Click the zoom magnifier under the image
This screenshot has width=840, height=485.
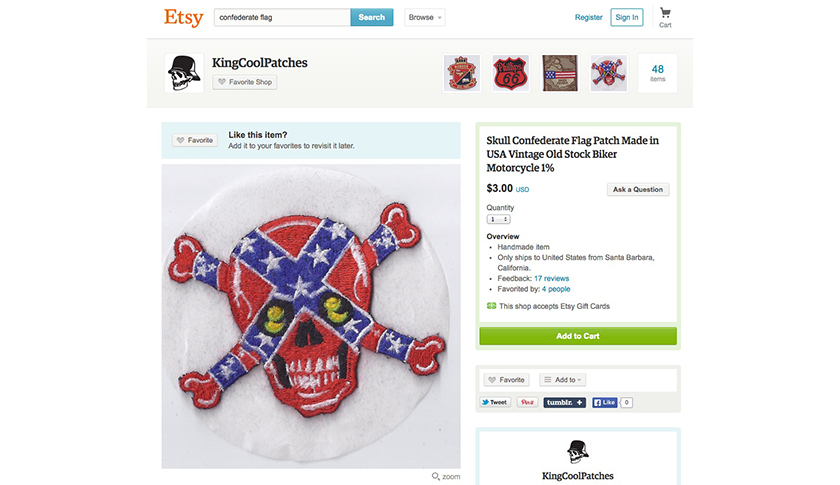(446, 476)
